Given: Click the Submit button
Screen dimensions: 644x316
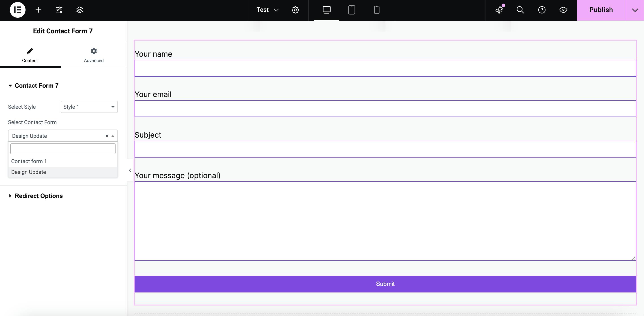Looking at the screenshot, I should point(385,284).
